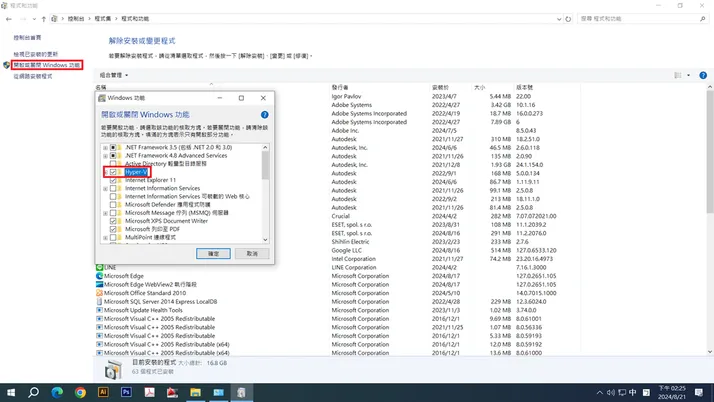Click the search magnifier in search box
Viewport: 714px width, 402px height.
point(703,19)
